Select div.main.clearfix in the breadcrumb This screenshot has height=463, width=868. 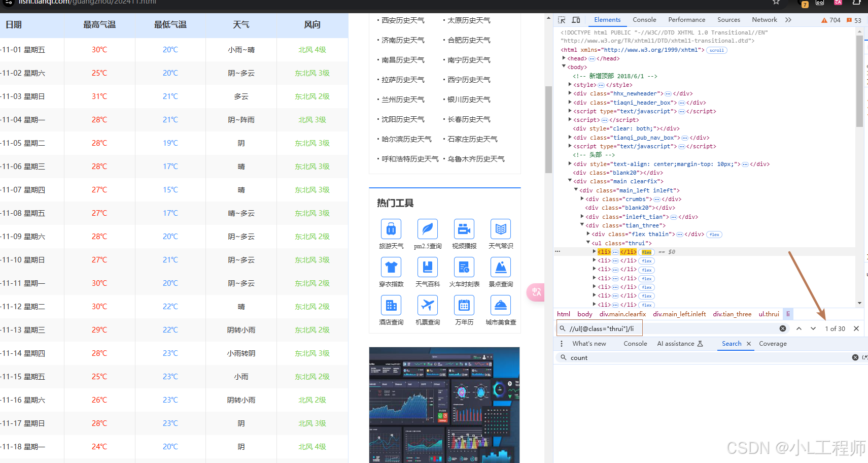(622, 314)
